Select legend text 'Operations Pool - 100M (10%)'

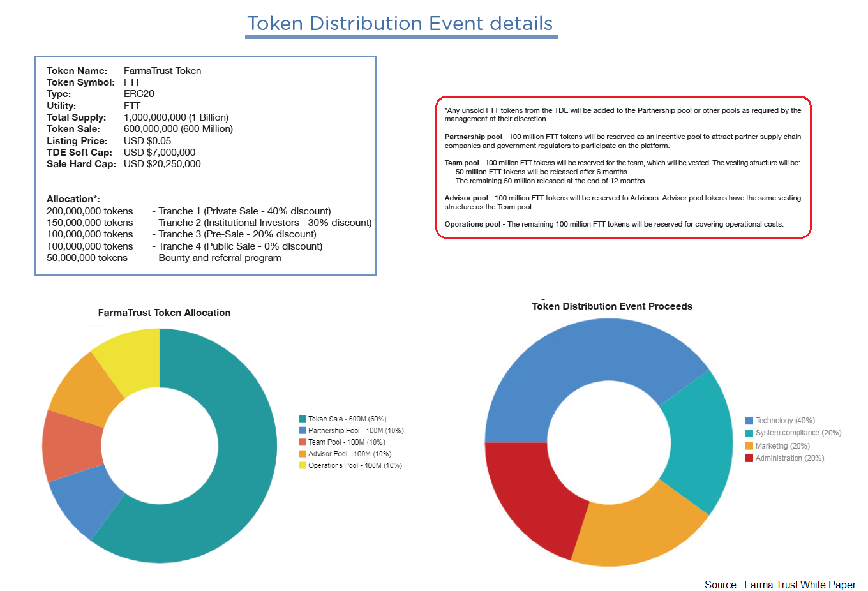tap(355, 465)
